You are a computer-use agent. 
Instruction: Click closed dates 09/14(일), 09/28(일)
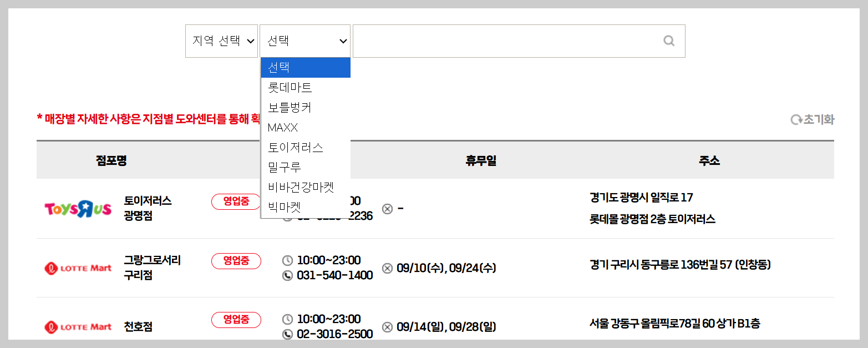pyautogui.click(x=446, y=327)
